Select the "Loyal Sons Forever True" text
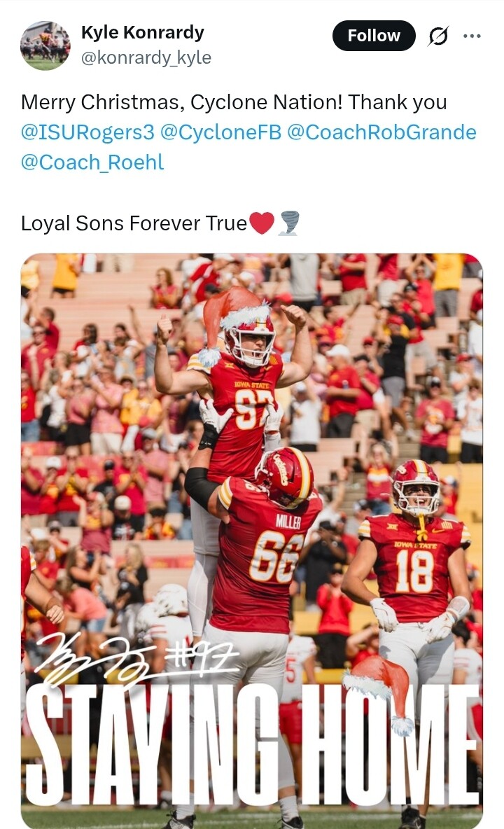 tap(134, 223)
